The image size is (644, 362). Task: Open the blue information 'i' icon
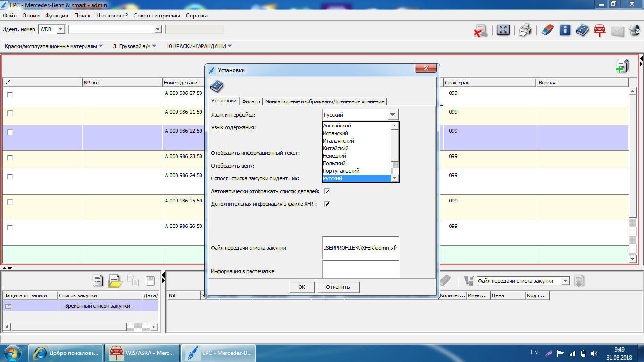pos(565,30)
